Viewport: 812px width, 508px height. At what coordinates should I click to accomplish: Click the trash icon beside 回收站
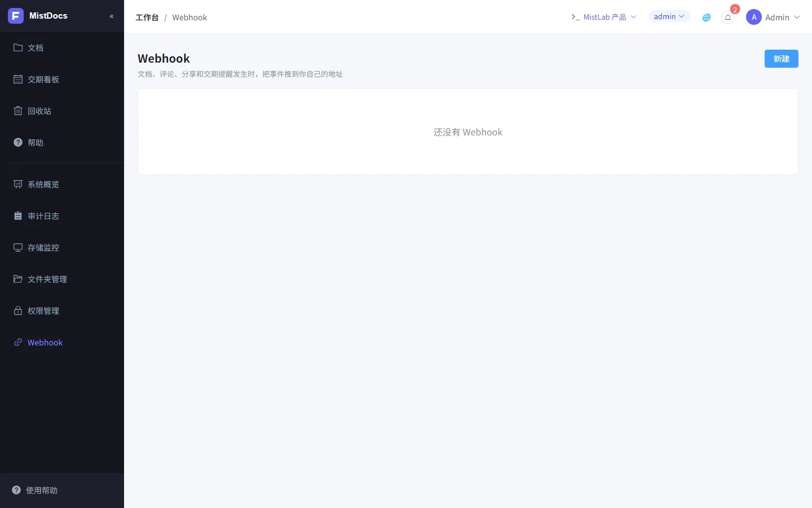click(18, 111)
